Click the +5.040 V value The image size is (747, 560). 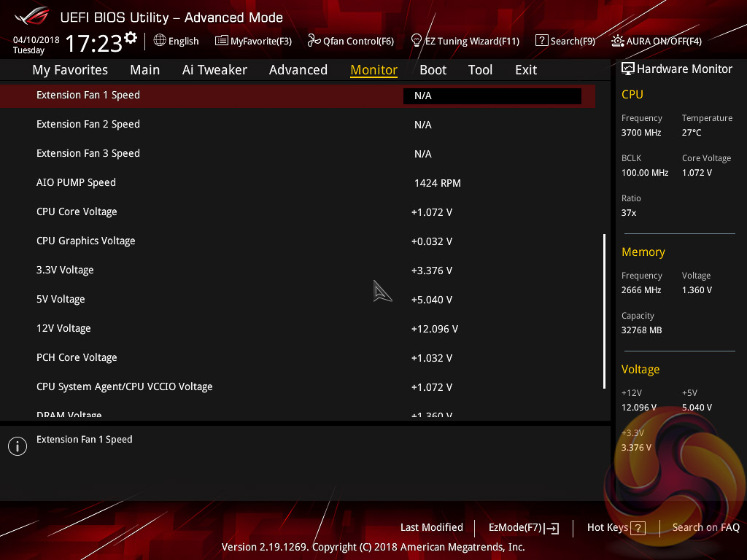(x=432, y=300)
